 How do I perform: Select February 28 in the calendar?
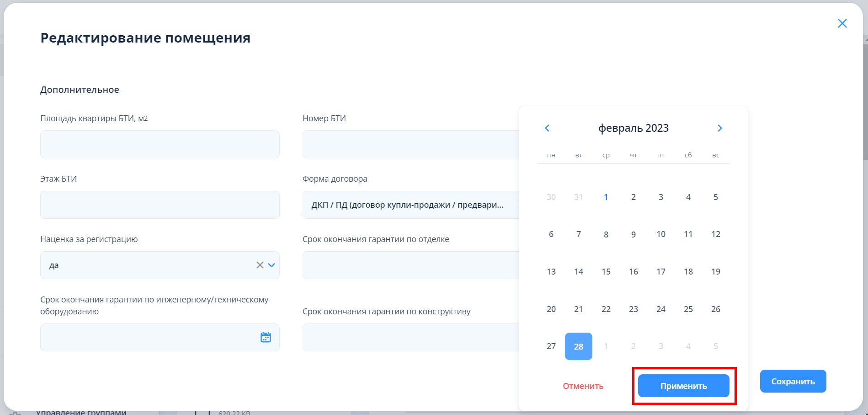click(x=578, y=346)
